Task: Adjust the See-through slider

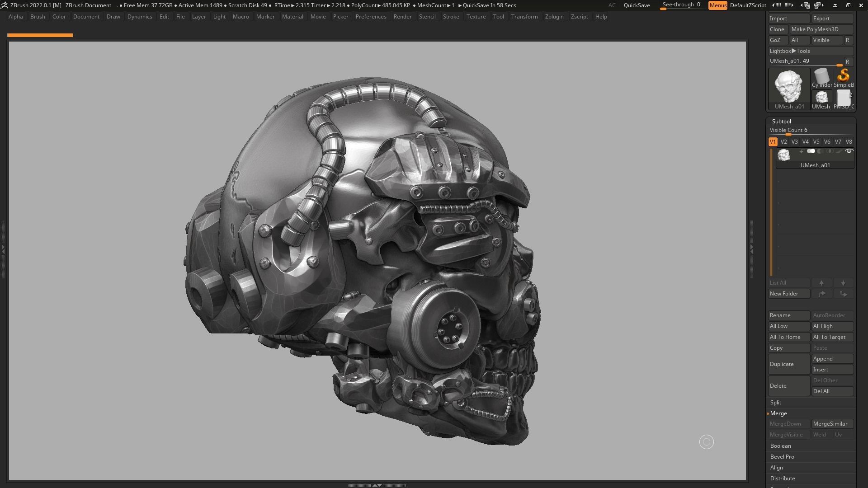Action: coord(681,5)
